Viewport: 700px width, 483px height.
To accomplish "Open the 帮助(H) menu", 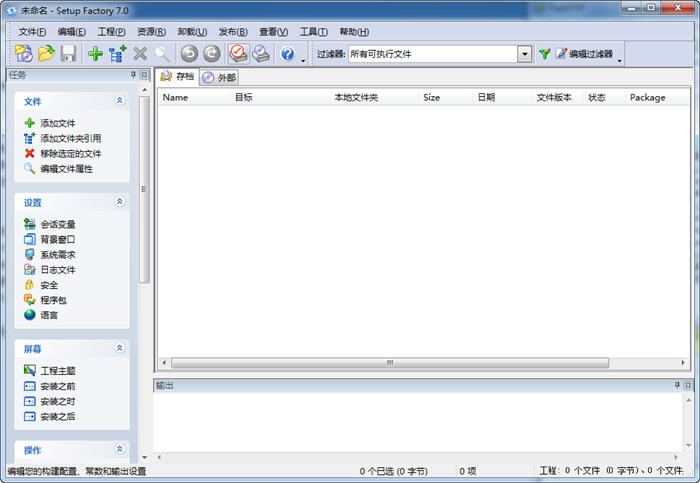I will (x=354, y=32).
